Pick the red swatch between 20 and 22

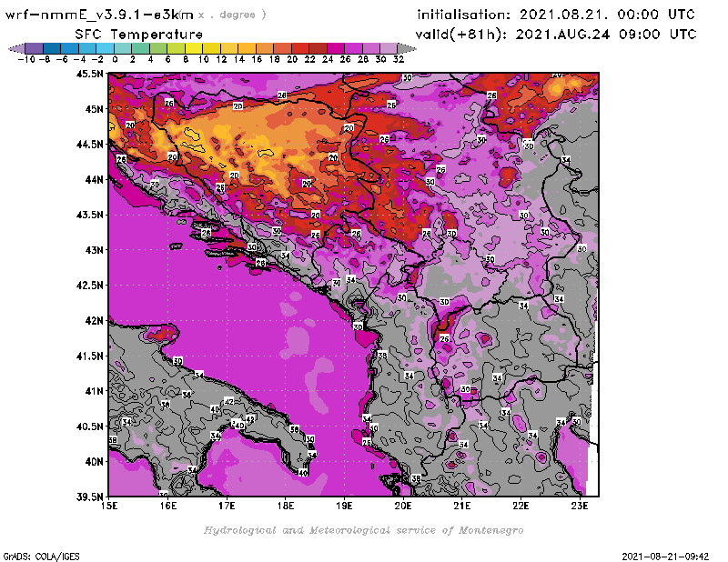300,48
